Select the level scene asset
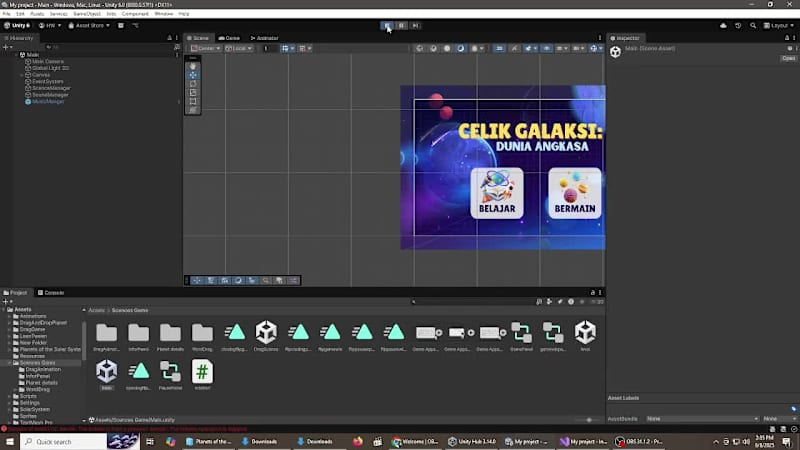The image size is (800, 450). (585, 337)
